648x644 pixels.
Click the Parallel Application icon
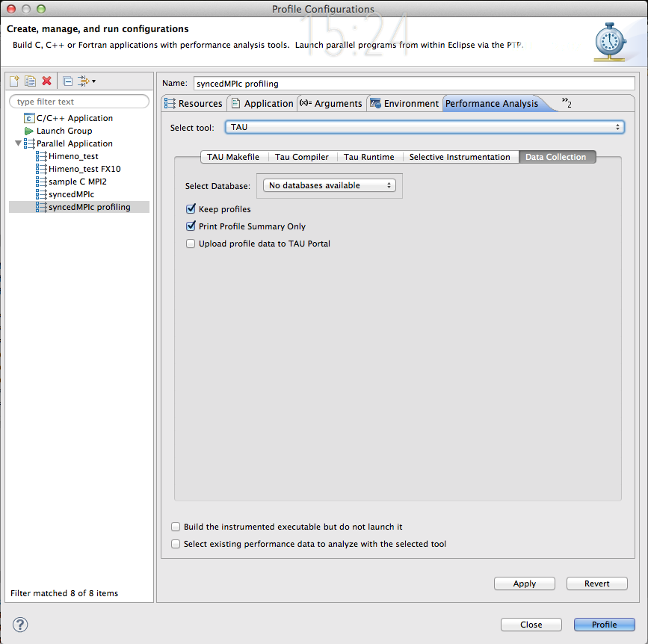(x=29, y=143)
